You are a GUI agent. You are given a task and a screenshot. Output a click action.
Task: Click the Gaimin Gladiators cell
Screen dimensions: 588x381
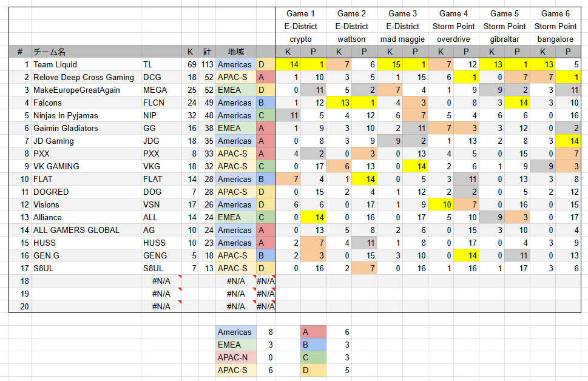(x=86, y=128)
